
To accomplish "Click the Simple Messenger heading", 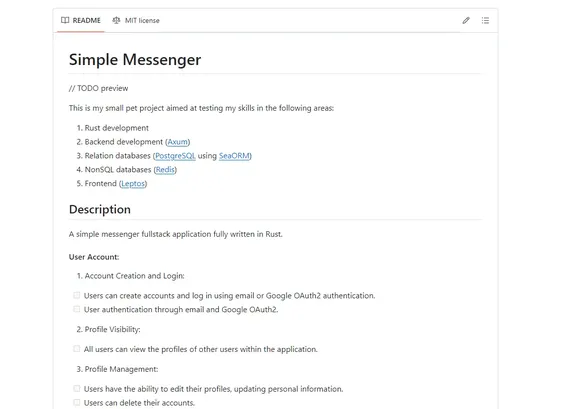I will 135,60.
